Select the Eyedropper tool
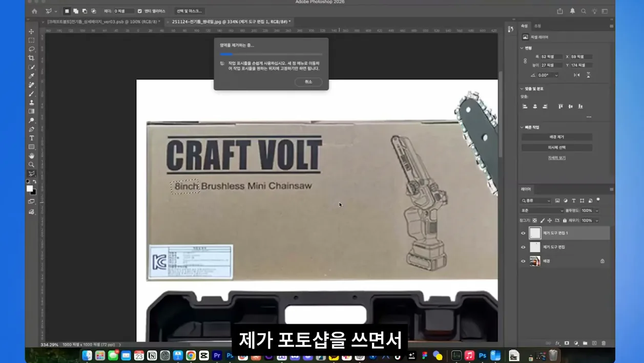The image size is (644, 363). point(31,76)
